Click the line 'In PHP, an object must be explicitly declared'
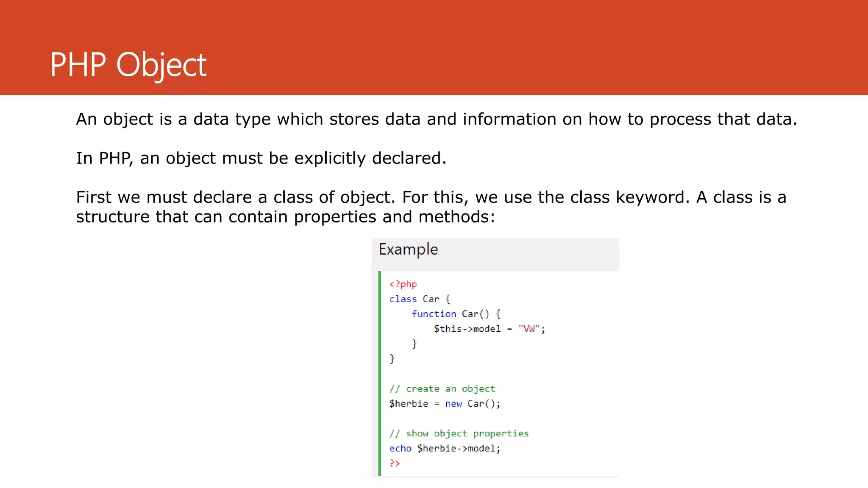The height and width of the screenshot is (488, 868). tap(261, 158)
